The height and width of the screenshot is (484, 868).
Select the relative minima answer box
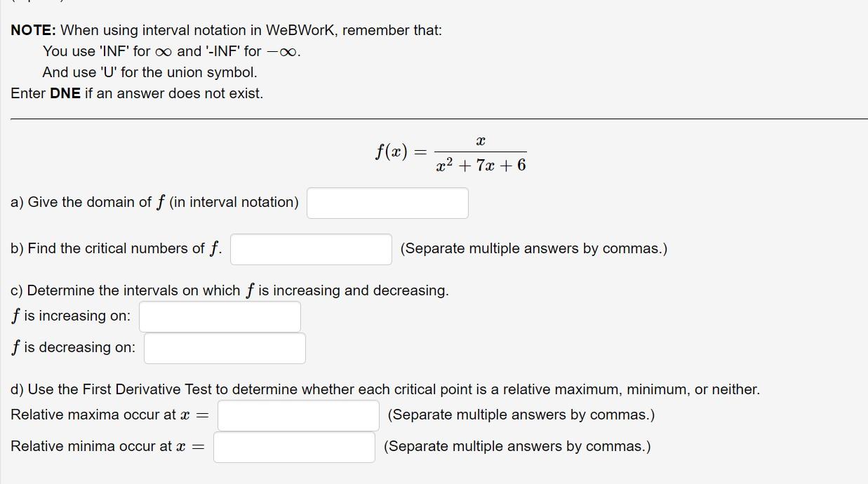pyautogui.click(x=294, y=446)
